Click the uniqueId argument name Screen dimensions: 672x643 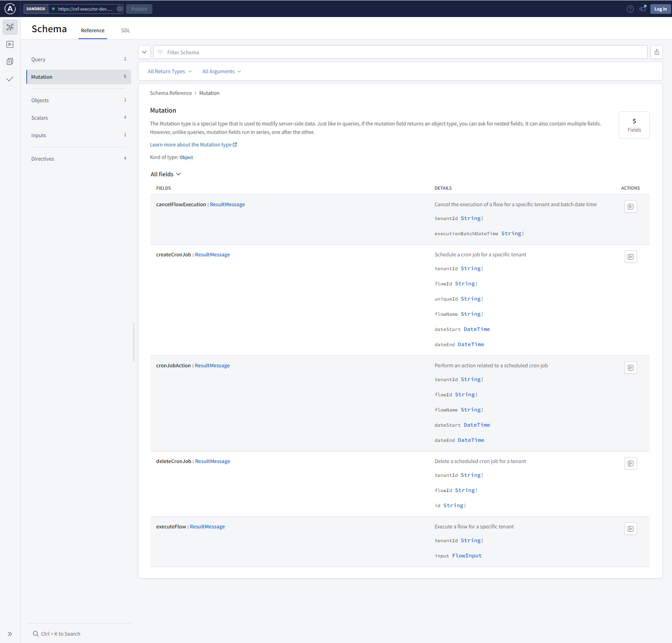446,299
